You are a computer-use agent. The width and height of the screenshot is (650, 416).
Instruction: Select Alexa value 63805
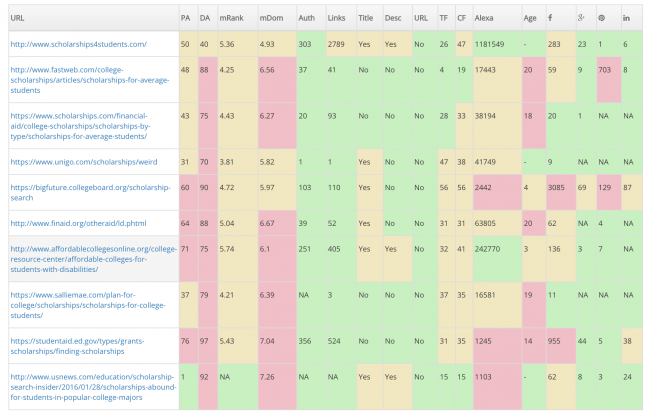click(485, 223)
